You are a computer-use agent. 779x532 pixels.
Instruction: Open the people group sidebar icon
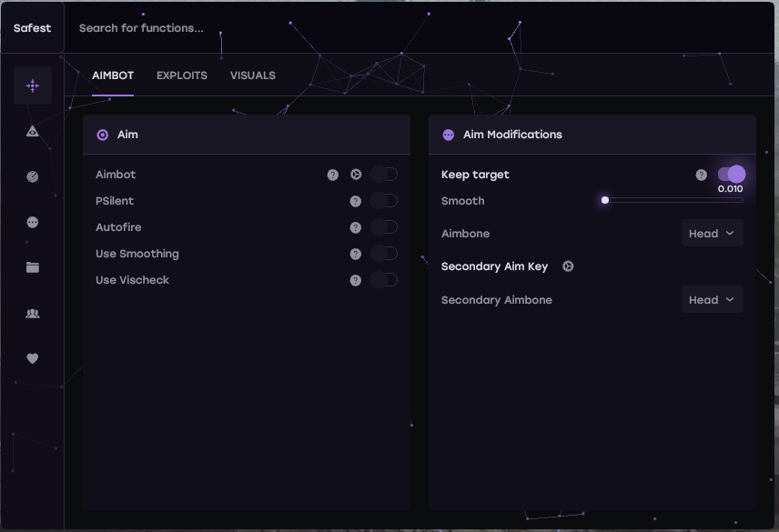point(33,314)
